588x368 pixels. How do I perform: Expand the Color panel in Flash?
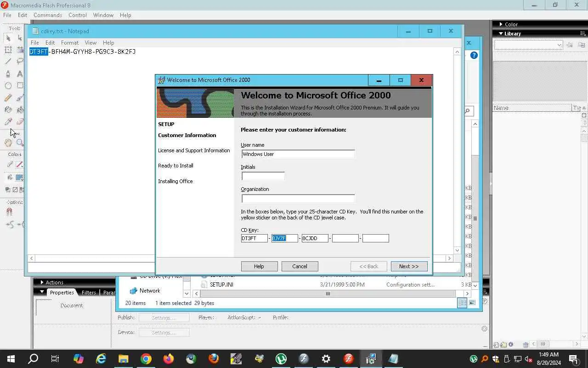tap(501, 24)
